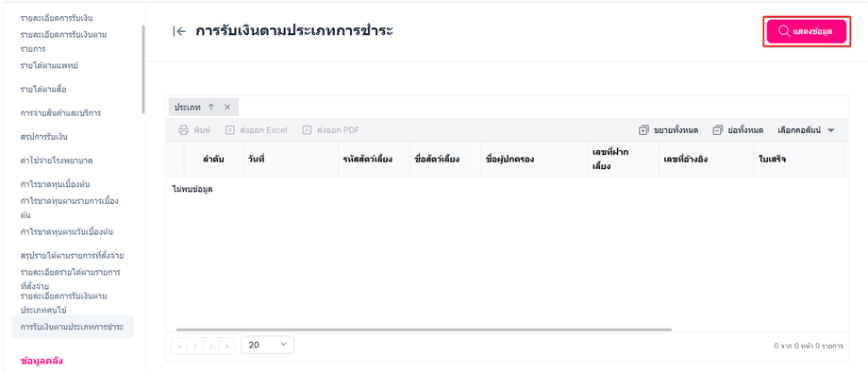The width and height of the screenshot is (868, 373).
Task: Click ส่งออก Excel export button
Action: (257, 130)
